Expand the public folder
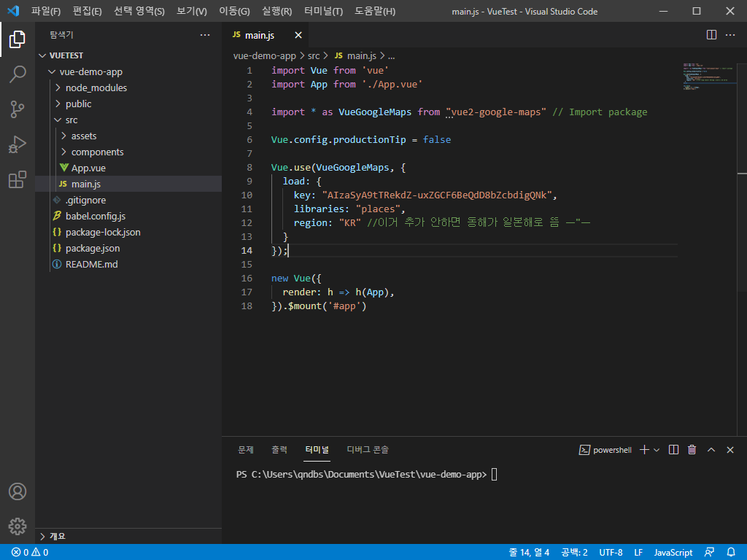747x560 pixels. (128, 104)
